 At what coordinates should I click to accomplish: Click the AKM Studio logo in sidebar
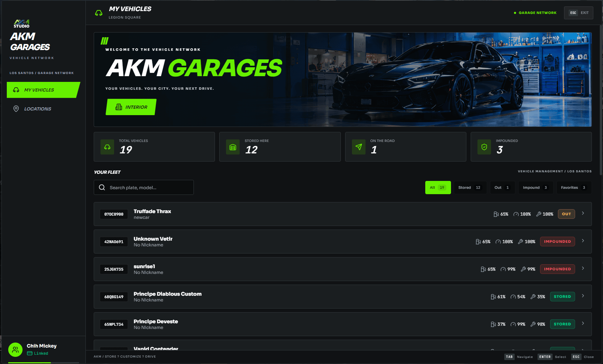tap(22, 24)
